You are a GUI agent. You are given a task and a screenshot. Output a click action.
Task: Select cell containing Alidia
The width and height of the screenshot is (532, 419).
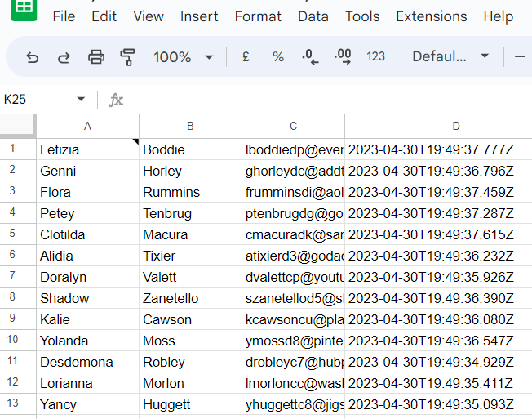click(87, 256)
